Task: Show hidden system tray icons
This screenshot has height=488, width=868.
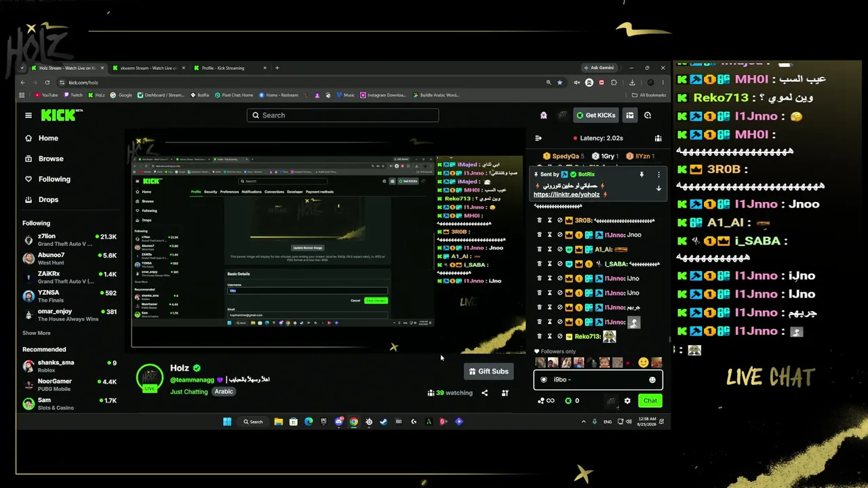Action: coord(583,422)
